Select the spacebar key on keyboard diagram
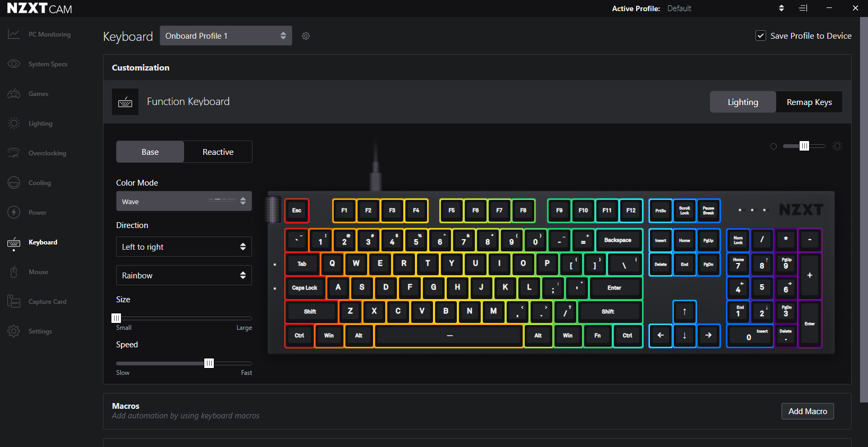This screenshot has height=447, width=868. coord(449,336)
